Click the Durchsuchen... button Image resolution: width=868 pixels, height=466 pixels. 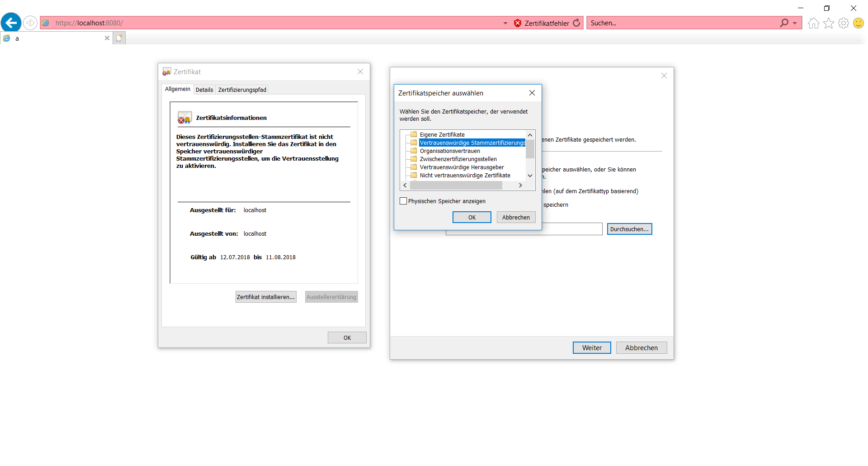629,229
